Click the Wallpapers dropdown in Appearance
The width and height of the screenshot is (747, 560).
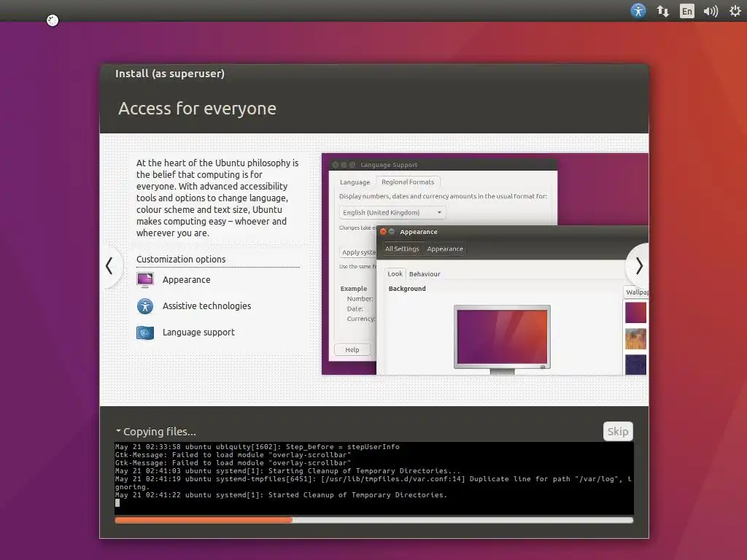[636, 292]
